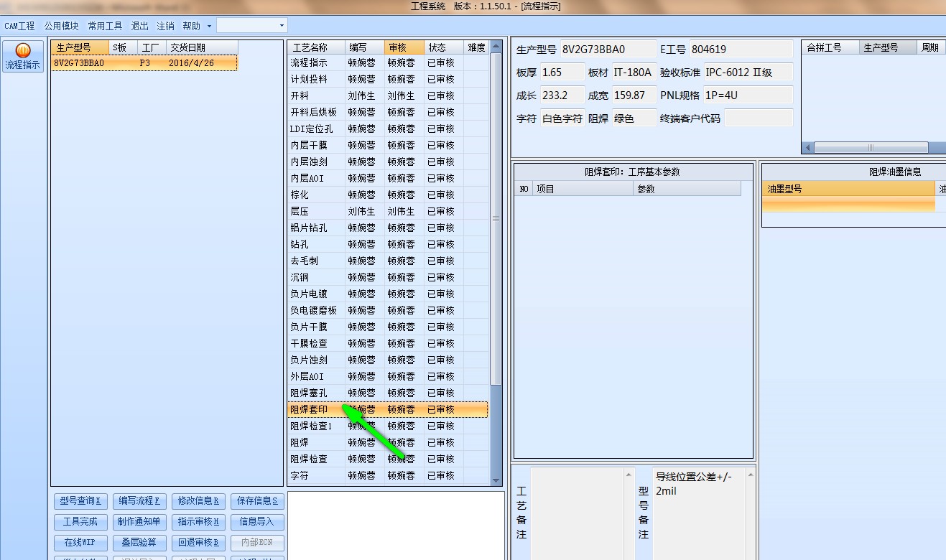Select the 干膜检查 process row
946x560 pixels.
[x=388, y=343]
